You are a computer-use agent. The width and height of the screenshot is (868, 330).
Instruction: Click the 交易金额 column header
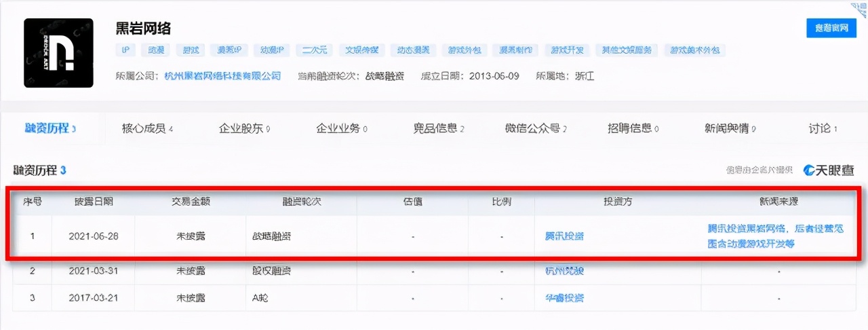pyautogui.click(x=191, y=202)
